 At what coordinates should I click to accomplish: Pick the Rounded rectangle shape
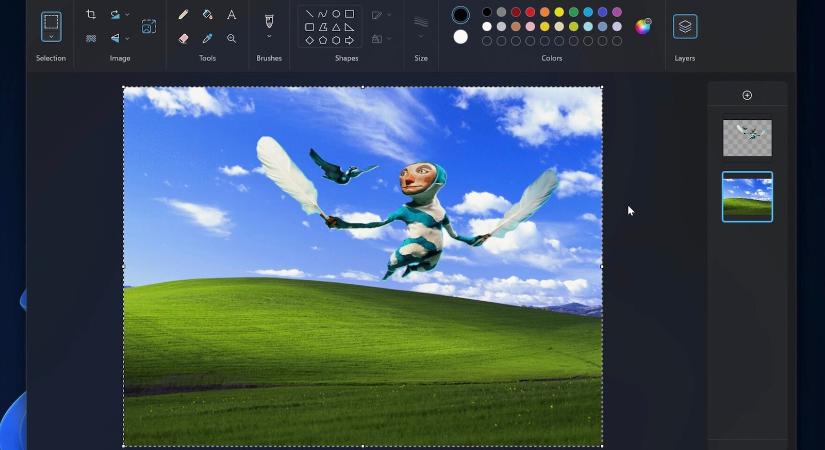309,27
